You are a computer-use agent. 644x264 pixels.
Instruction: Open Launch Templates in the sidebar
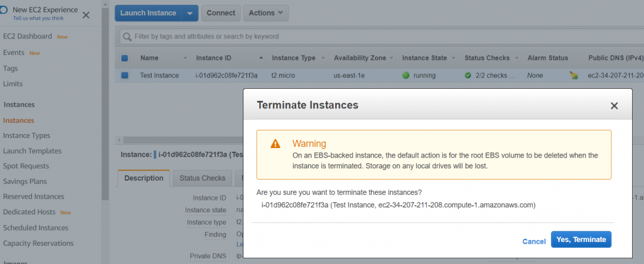click(32, 151)
